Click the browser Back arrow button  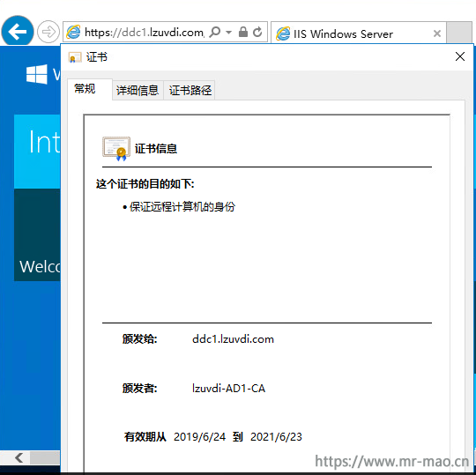[x=18, y=31]
